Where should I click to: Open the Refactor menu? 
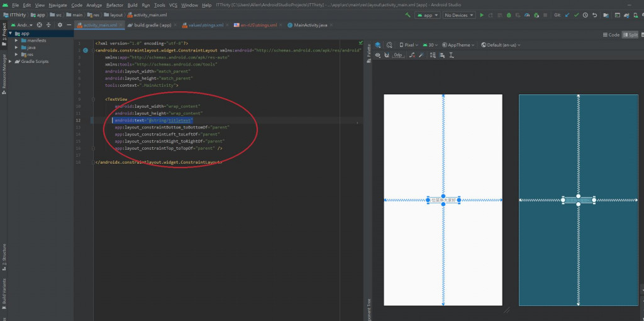click(114, 5)
